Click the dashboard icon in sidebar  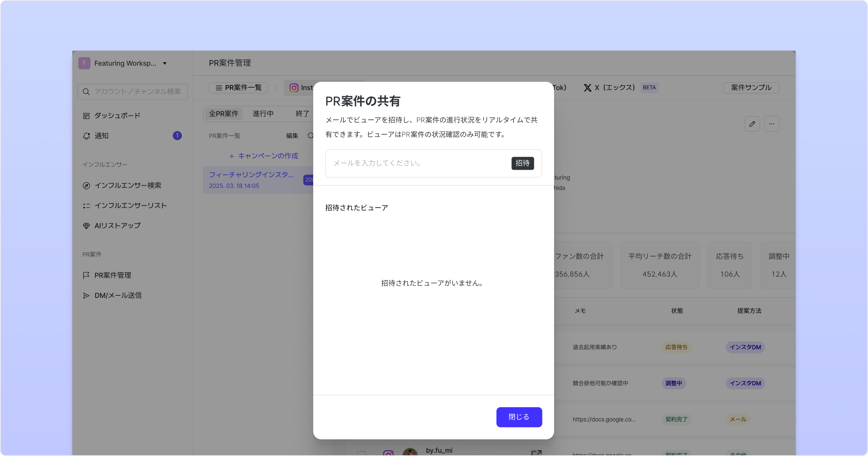point(86,116)
